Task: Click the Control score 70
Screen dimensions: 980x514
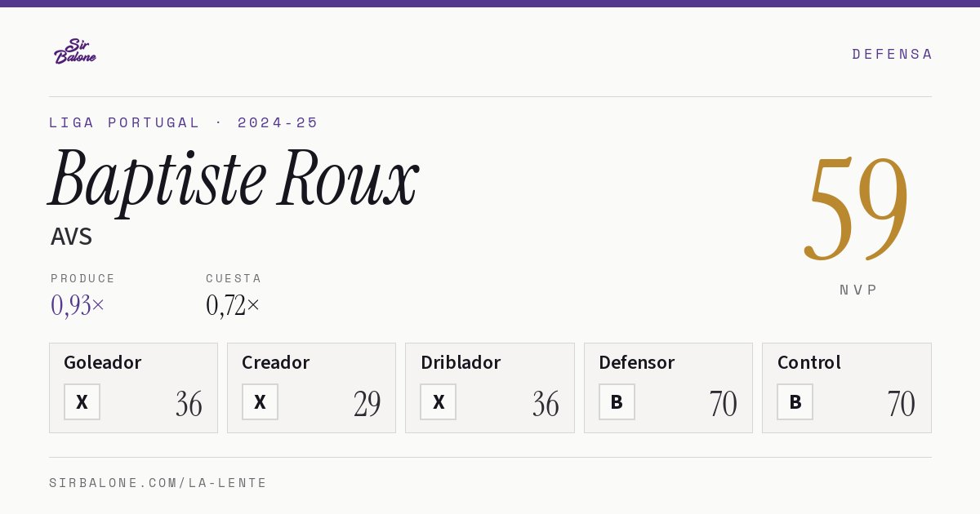Action: click(x=902, y=404)
